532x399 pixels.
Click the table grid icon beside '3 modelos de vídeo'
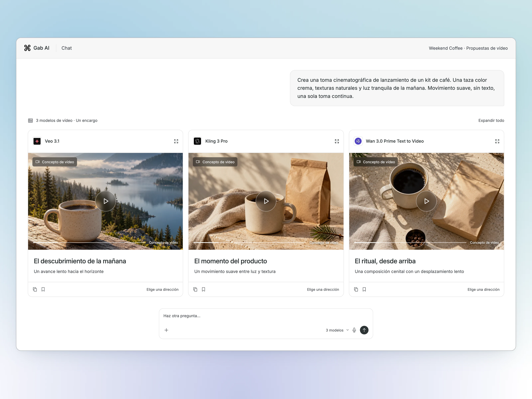point(30,121)
